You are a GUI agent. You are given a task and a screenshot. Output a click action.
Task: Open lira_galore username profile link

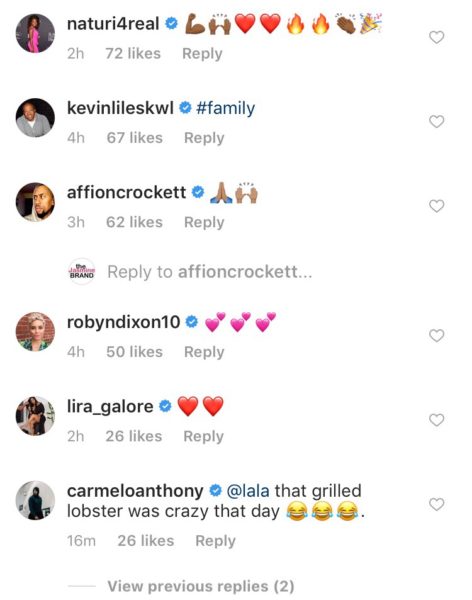pyautogui.click(x=110, y=407)
